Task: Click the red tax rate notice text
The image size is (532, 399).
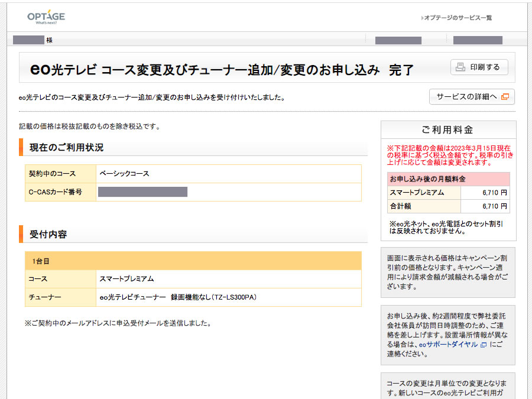Action: pos(450,155)
